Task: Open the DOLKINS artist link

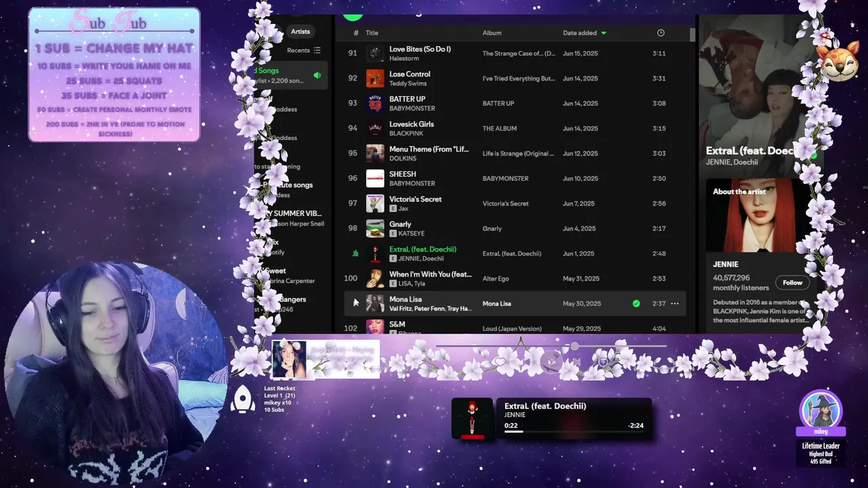Action: coord(403,159)
